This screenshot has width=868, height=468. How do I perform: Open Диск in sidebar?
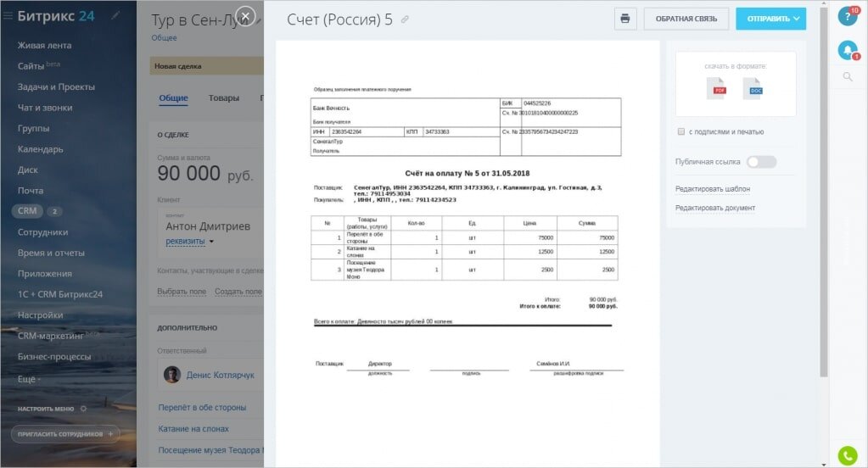28,170
